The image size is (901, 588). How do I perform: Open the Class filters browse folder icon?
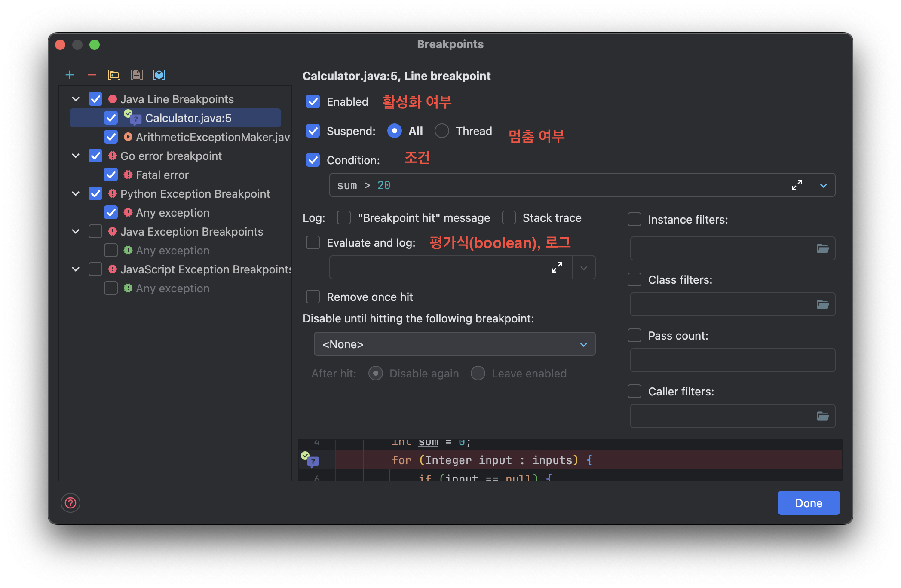click(x=822, y=304)
